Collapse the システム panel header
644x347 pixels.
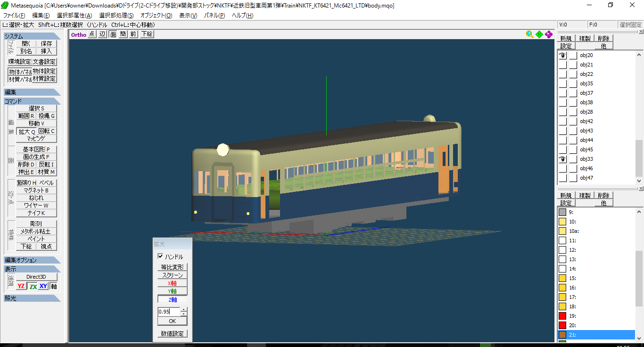coord(32,36)
